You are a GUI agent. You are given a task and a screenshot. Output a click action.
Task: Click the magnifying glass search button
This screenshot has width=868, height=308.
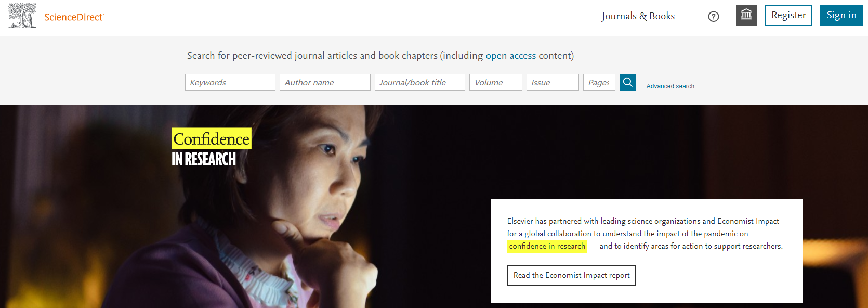click(628, 82)
